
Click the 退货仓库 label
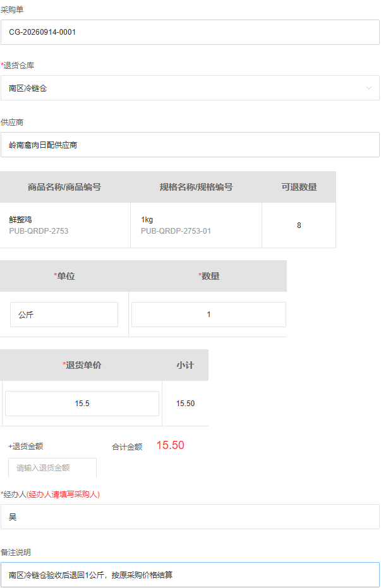pyautogui.click(x=18, y=66)
